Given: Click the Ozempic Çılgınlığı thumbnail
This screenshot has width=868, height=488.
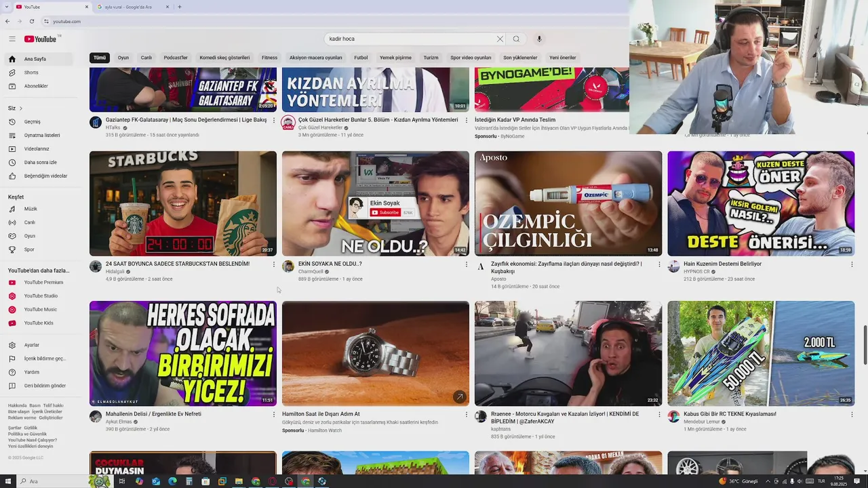Looking at the screenshot, I should tap(568, 203).
